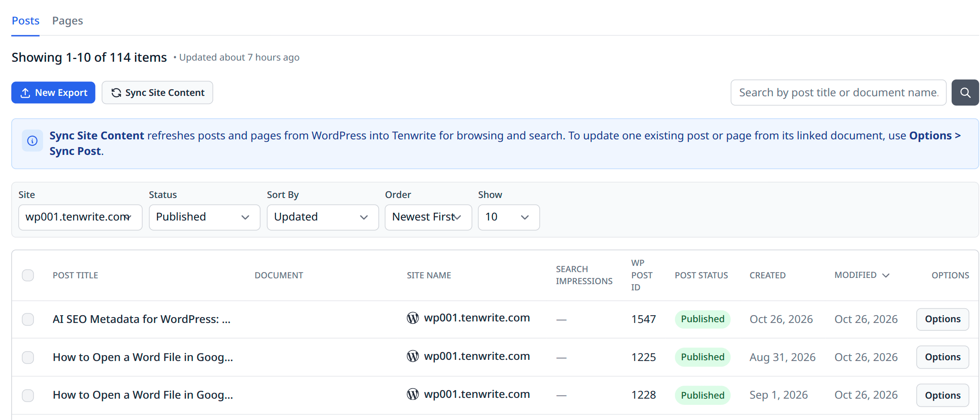Click the WP POST ID column header

[641, 275]
